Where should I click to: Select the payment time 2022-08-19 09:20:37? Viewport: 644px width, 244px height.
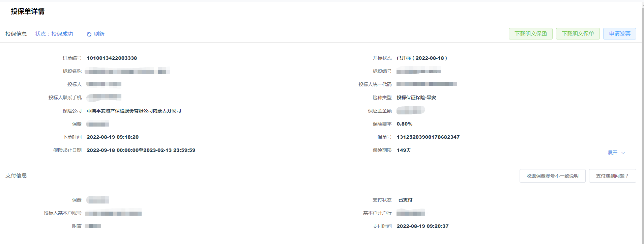(x=422, y=226)
